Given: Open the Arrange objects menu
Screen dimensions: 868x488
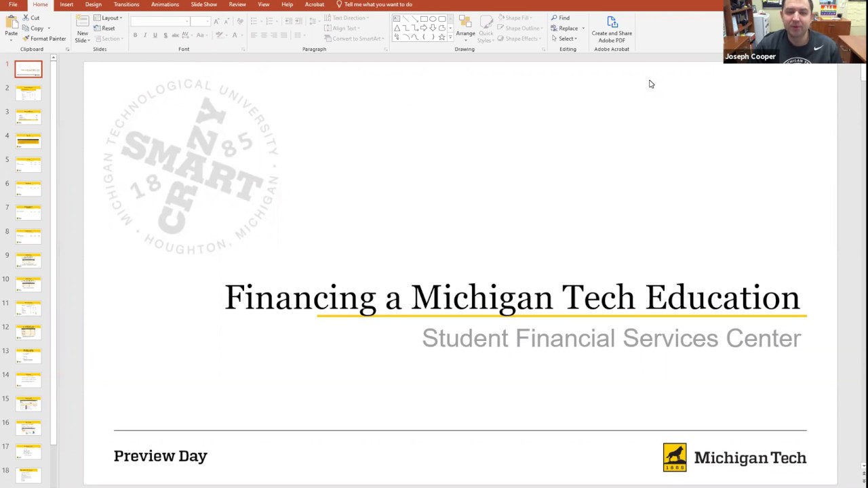Looking at the screenshot, I should pos(465,28).
